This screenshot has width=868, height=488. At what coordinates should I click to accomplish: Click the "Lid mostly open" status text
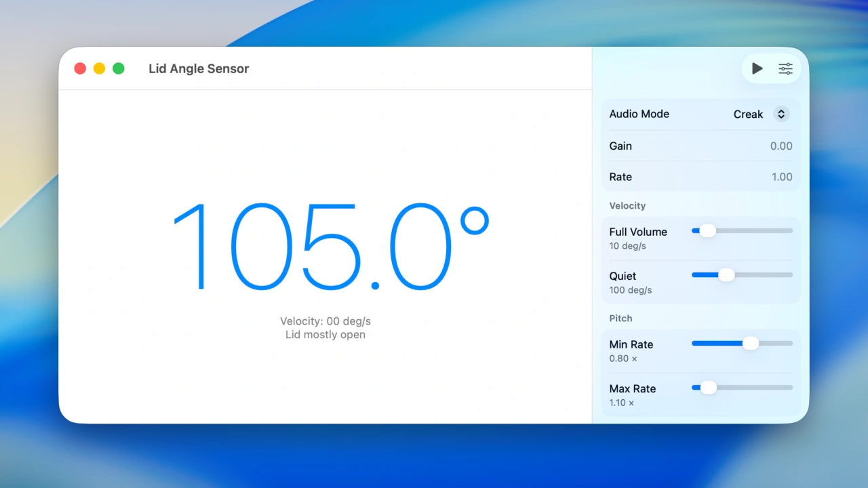point(325,335)
